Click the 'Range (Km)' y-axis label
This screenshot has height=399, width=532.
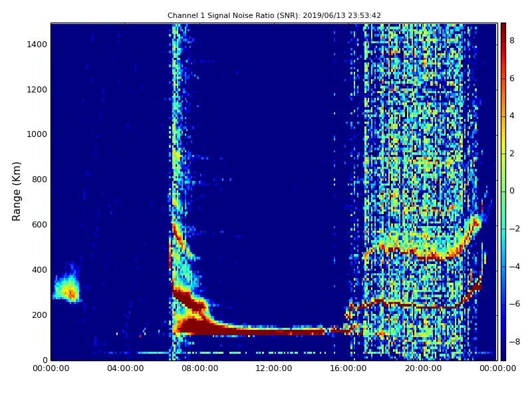coord(16,192)
